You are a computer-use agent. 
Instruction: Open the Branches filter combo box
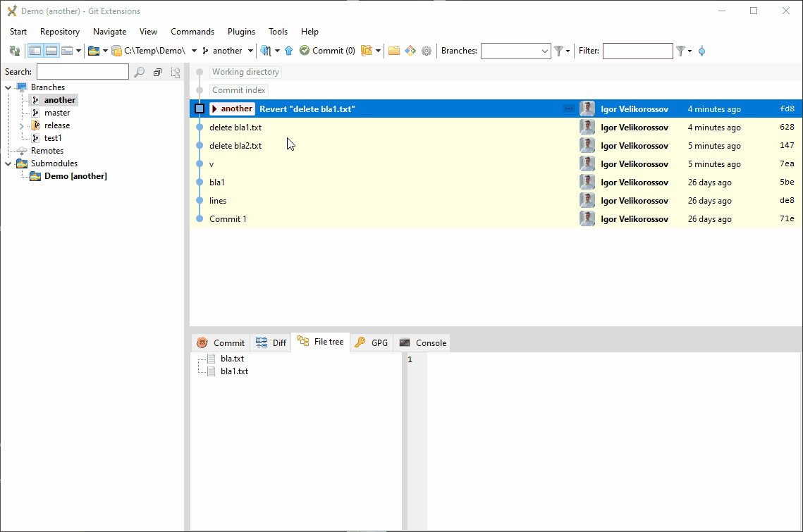point(515,51)
